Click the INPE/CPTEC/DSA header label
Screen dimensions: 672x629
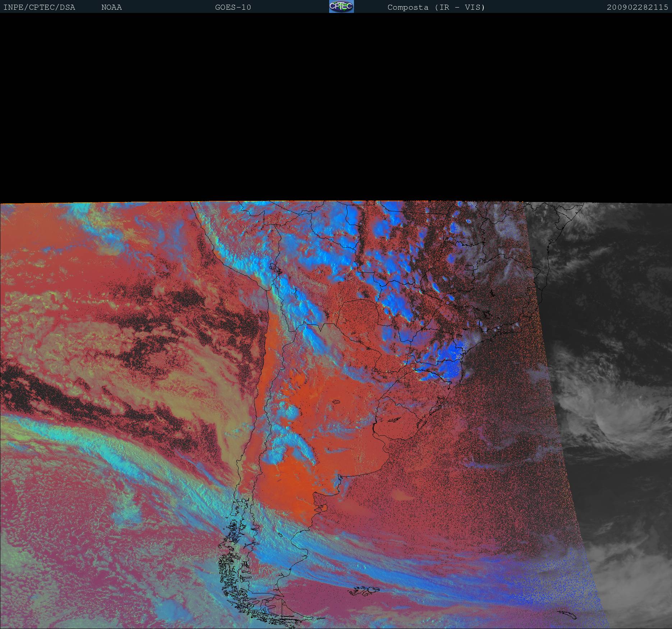click(x=39, y=8)
